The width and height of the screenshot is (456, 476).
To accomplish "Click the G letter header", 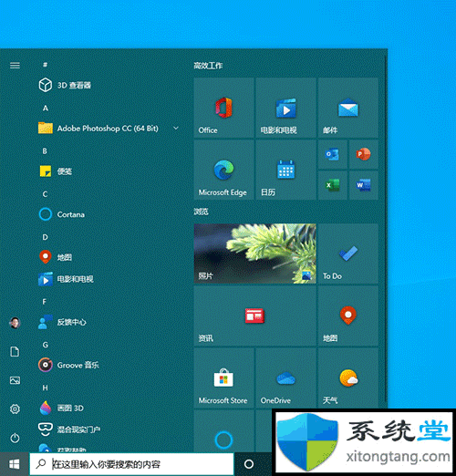I will [x=46, y=345].
